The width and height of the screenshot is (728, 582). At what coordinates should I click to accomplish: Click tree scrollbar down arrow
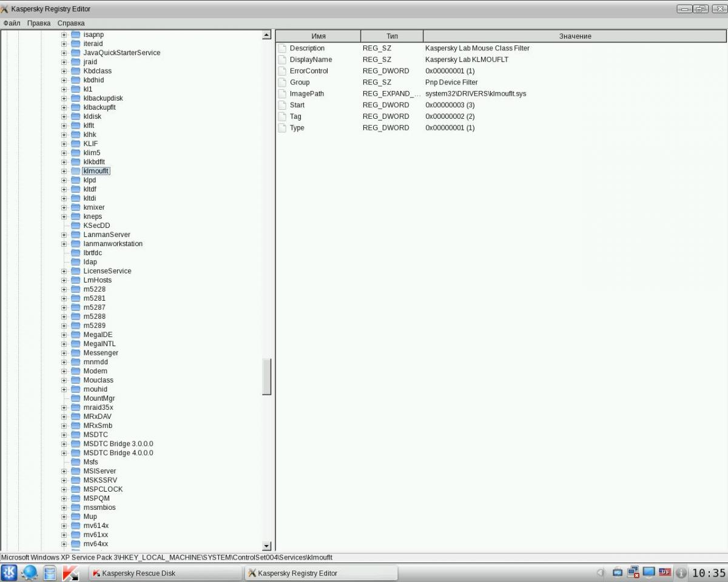pos(266,546)
